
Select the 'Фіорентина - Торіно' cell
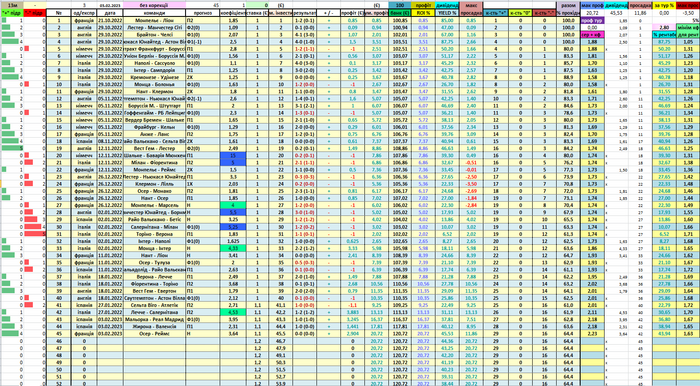click(x=154, y=284)
